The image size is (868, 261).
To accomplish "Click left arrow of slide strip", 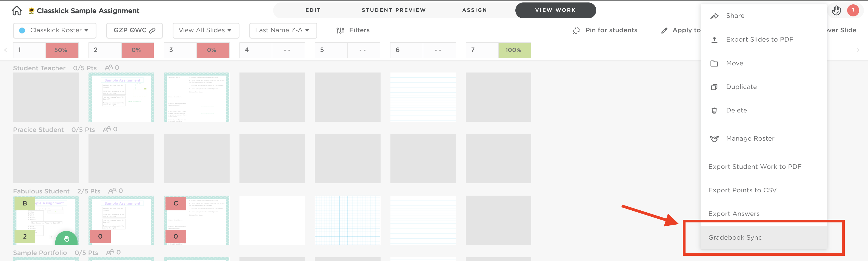I will click(x=5, y=50).
